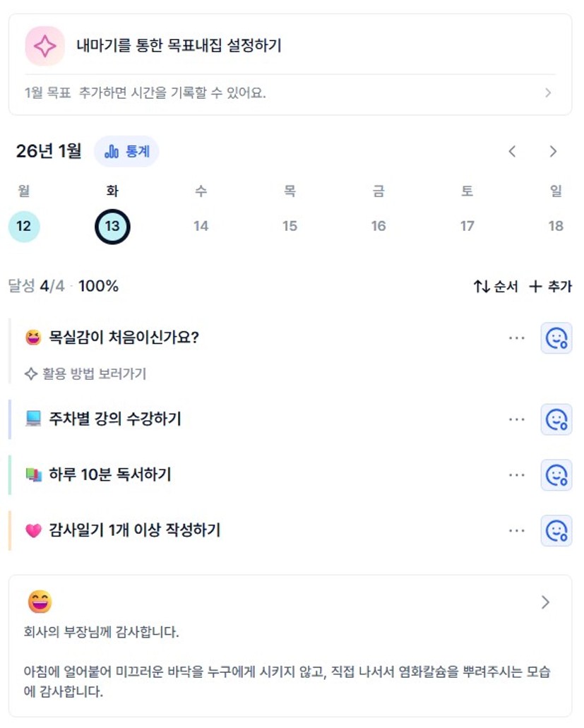
Task: Open three-dot menu for 감사일기 1개 이상 작성하기
Action: [517, 530]
